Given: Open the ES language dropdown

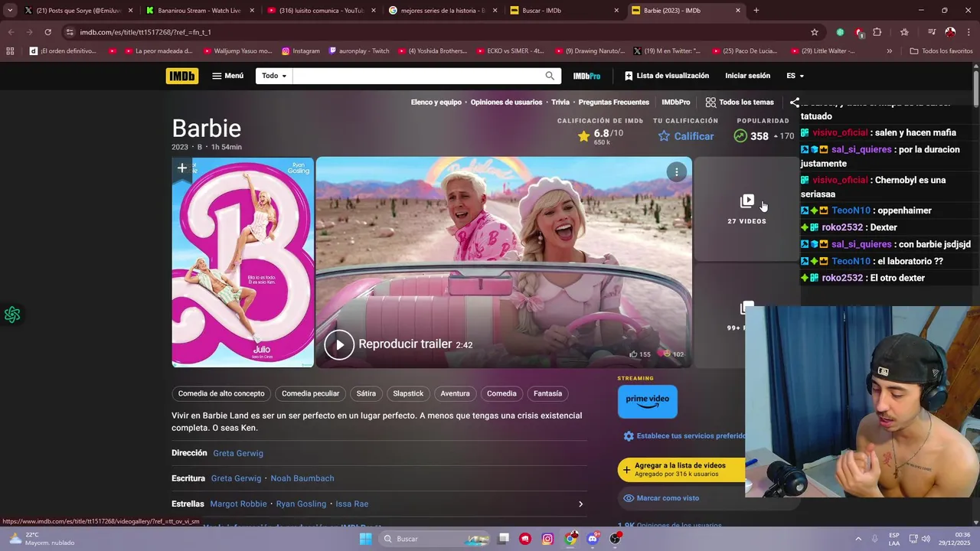Looking at the screenshot, I should pos(795,76).
